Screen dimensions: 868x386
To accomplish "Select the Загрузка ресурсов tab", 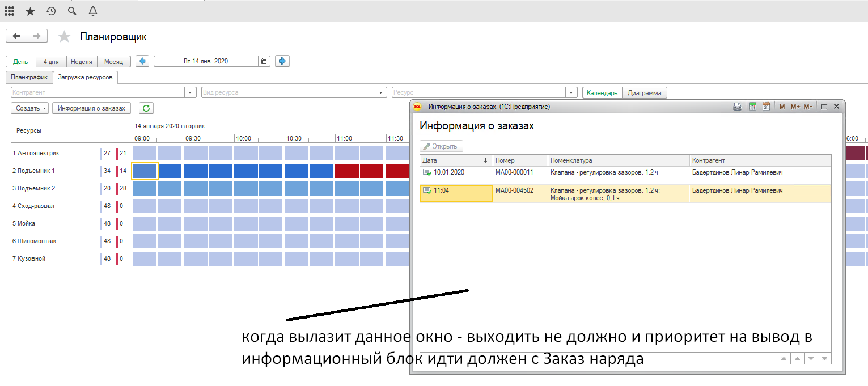I will pos(85,77).
